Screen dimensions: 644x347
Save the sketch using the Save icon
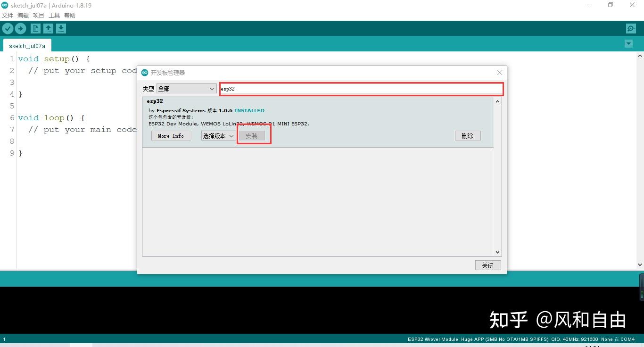point(61,28)
